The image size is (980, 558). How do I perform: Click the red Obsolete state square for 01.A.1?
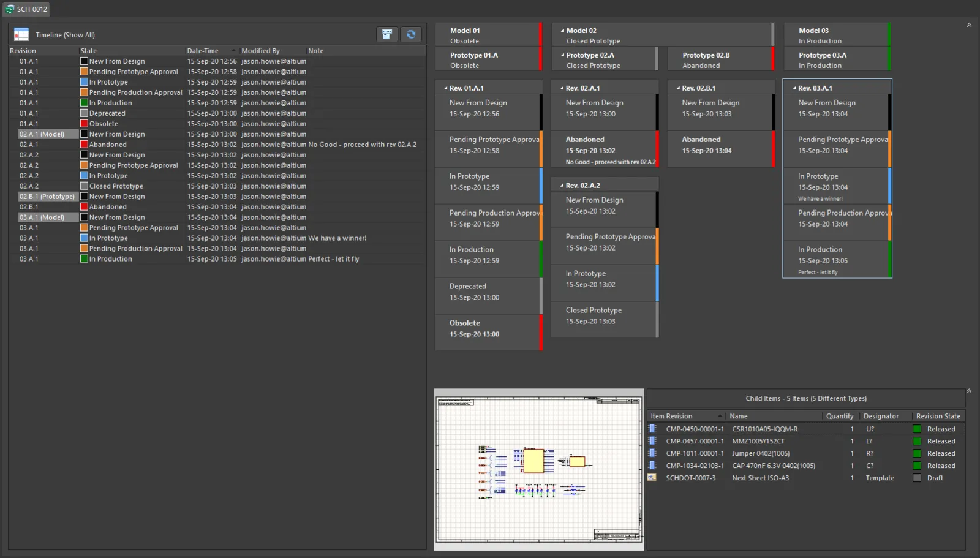83,123
